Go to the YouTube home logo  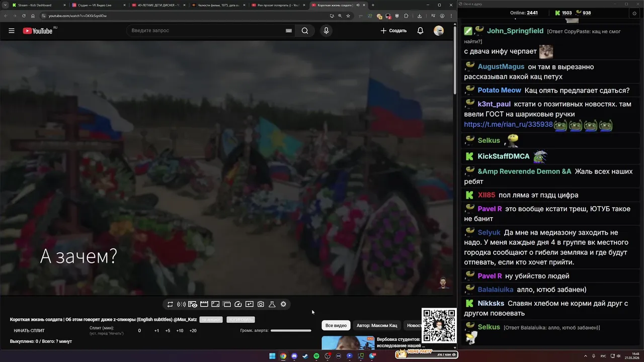pos(38,31)
